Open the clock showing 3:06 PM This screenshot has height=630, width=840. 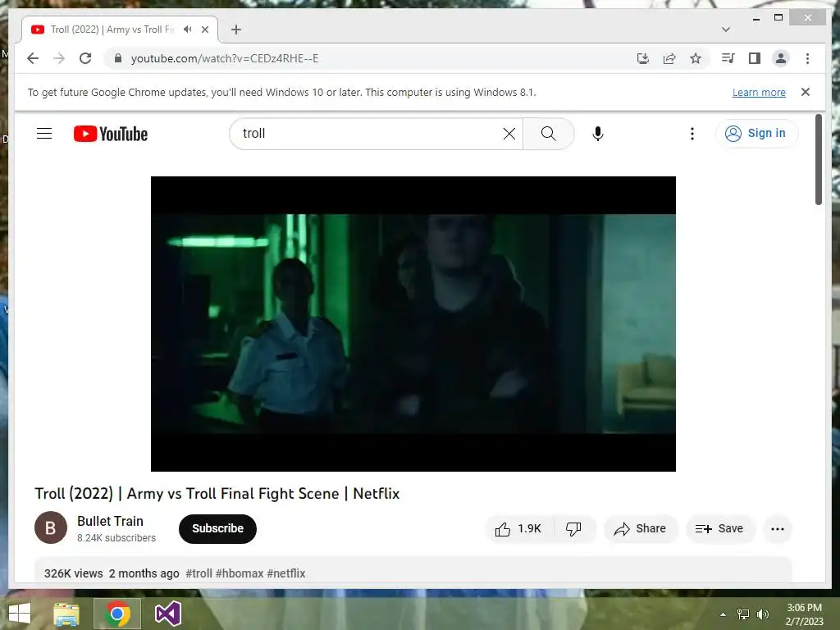804,614
